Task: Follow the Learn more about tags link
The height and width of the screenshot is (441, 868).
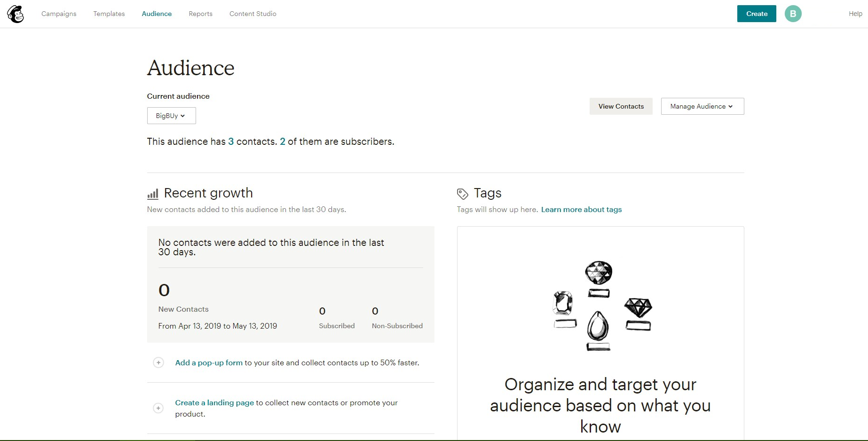Action: click(581, 210)
